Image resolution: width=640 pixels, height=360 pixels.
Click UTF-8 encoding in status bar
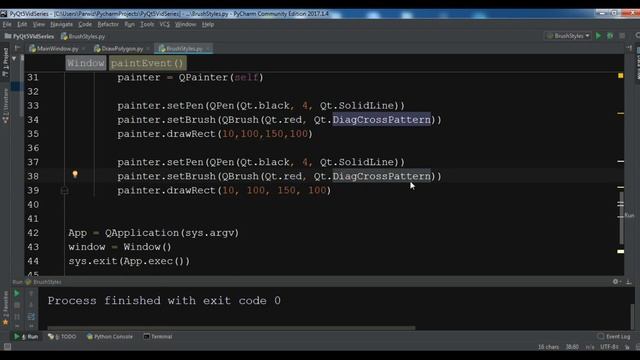click(x=609, y=347)
